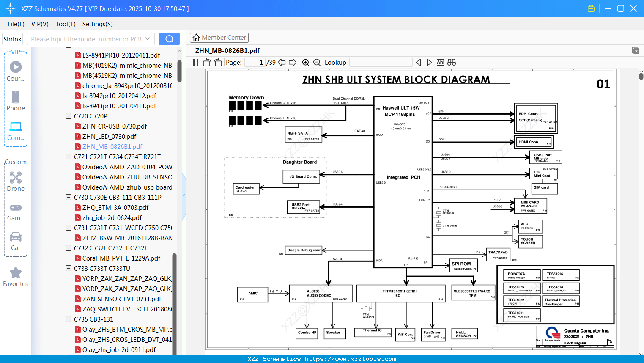Open the Tool(T) menu

pos(66,24)
